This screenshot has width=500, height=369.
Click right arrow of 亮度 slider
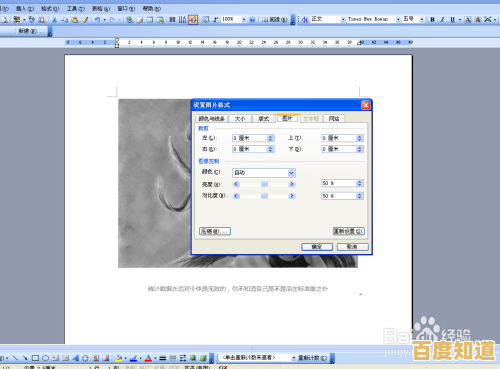tap(292, 184)
